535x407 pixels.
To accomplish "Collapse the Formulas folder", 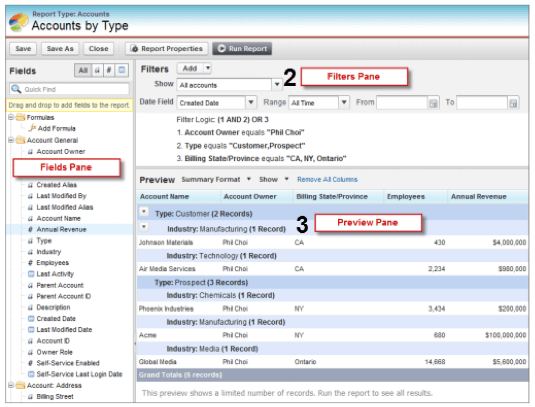I will pyautogui.click(x=11, y=117).
